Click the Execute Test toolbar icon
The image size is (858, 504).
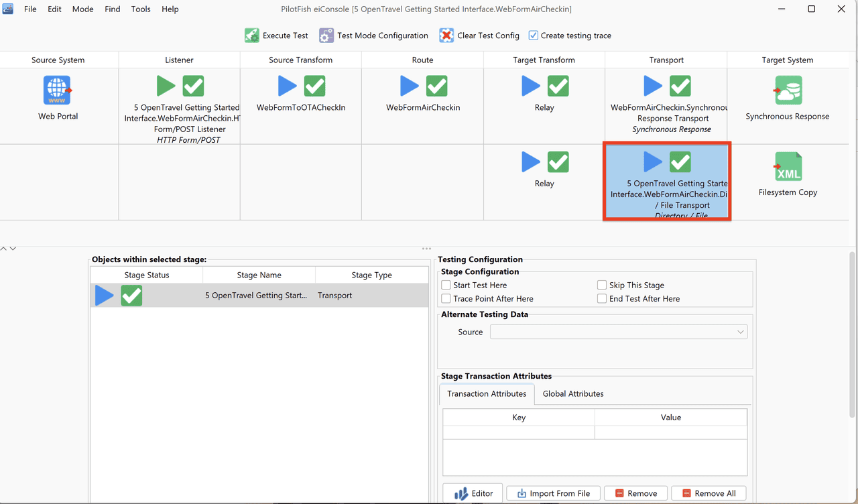252,36
